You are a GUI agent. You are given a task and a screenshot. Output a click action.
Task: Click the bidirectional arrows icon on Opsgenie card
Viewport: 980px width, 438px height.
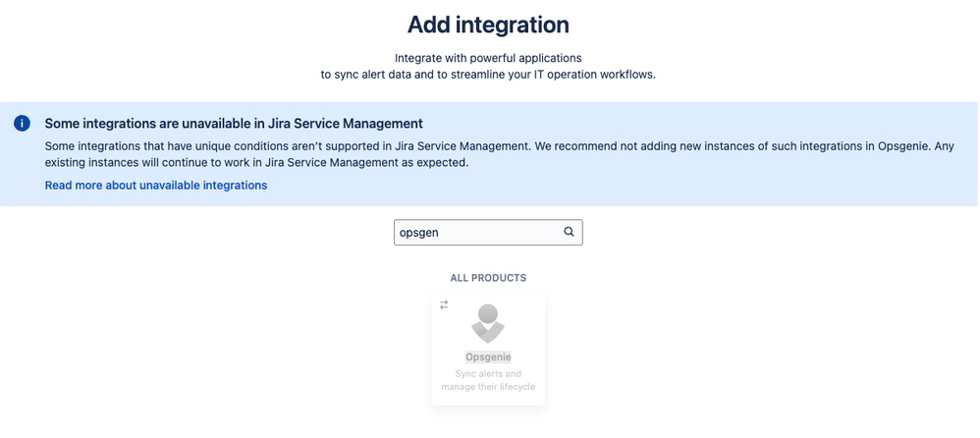pyautogui.click(x=444, y=304)
